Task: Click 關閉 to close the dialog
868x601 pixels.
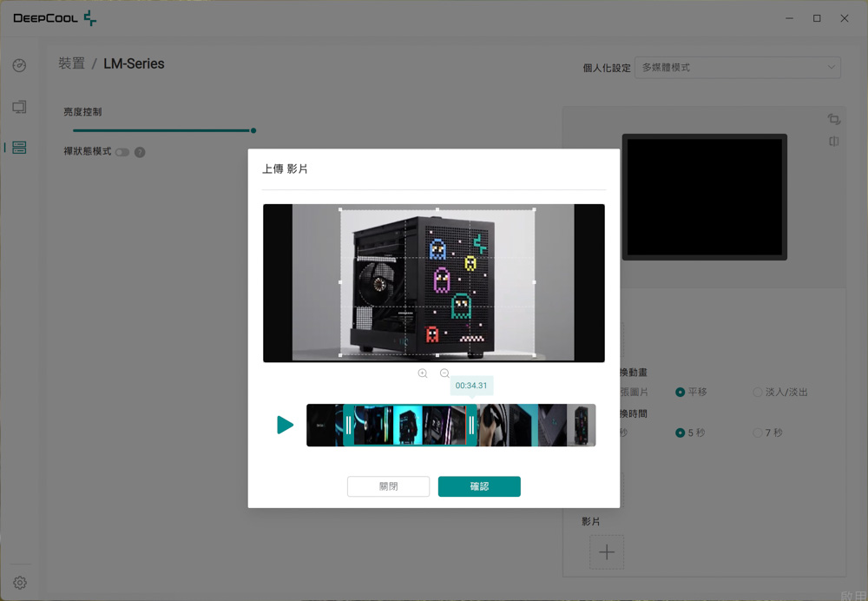Action: (389, 486)
